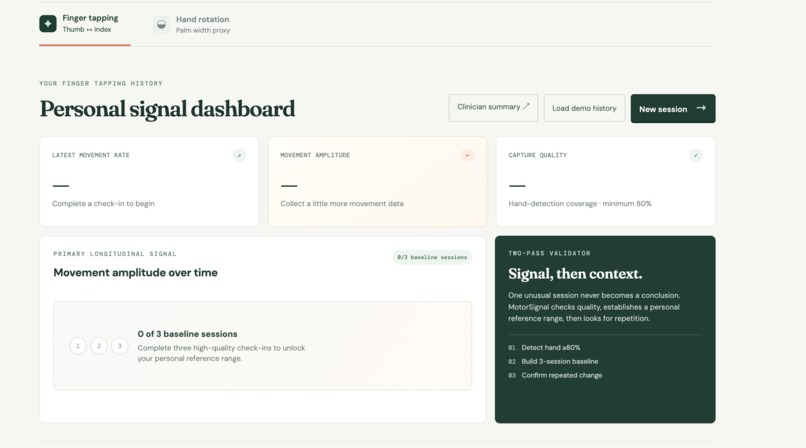Start a New session
The image size is (806, 448).
[673, 108]
